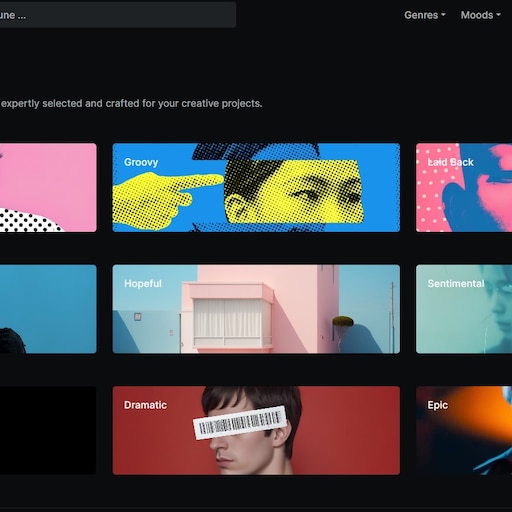Open the Hopeful mood card
The image size is (512, 512).
coord(256,309)
